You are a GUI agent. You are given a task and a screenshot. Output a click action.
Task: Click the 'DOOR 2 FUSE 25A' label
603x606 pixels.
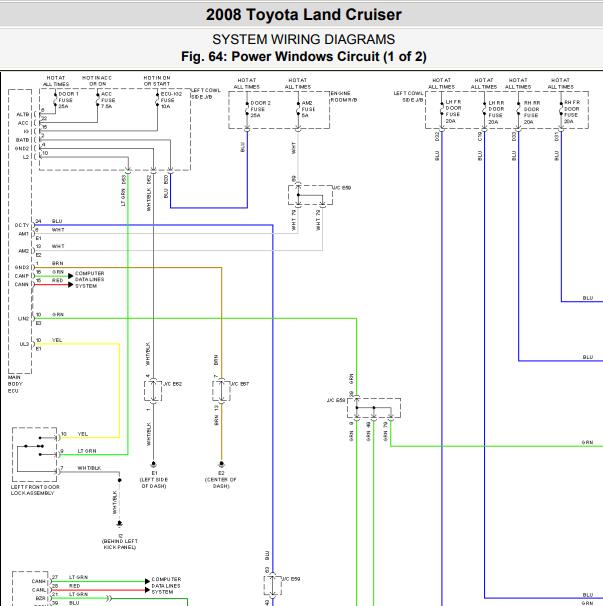pyautogui.click(x=260, y=109)
